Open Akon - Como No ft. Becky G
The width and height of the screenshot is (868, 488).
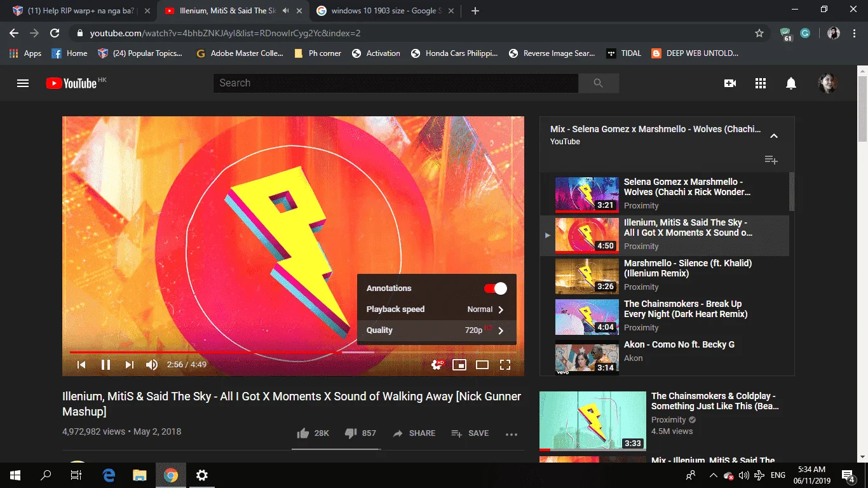click(x=665, y=356)
